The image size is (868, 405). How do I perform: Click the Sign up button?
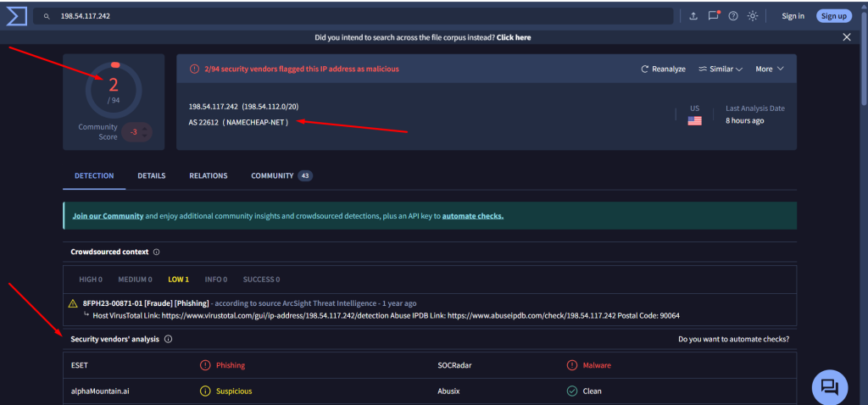point(834,16)
